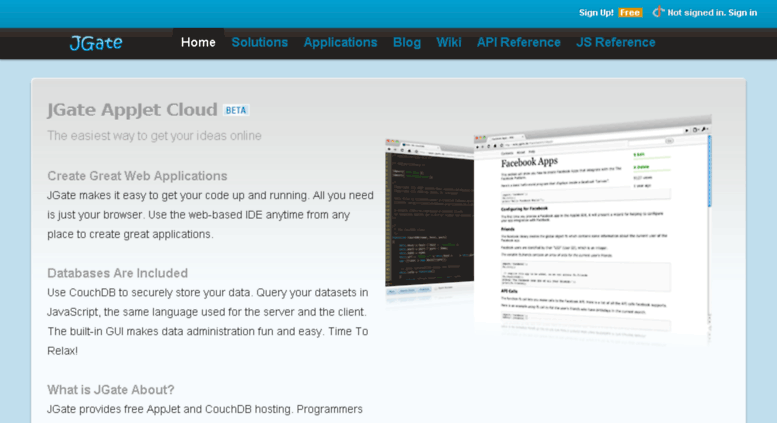The image size is (777, 423).
Task: Click the Create Great Web Applications heading
Action: point(137,176)
